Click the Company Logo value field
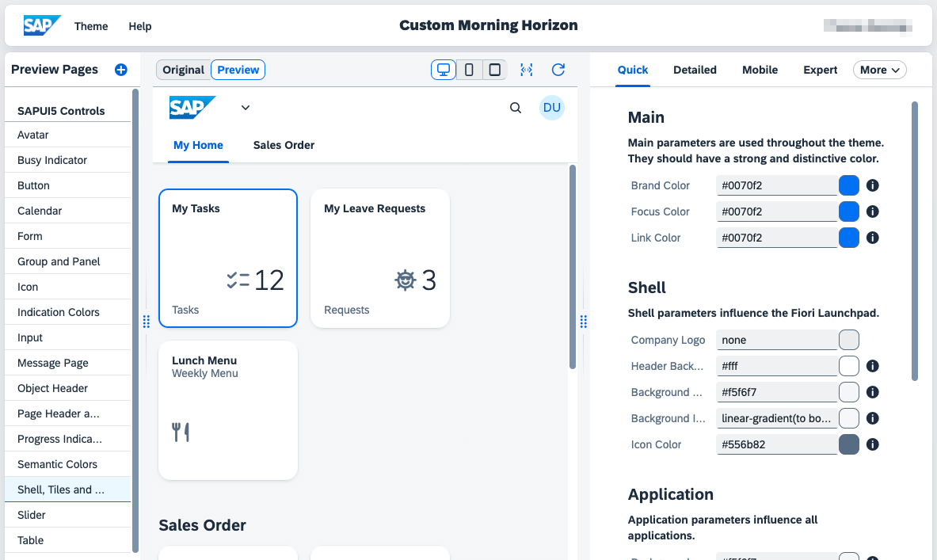Screen dimensions: 937x560 [777, 340]
